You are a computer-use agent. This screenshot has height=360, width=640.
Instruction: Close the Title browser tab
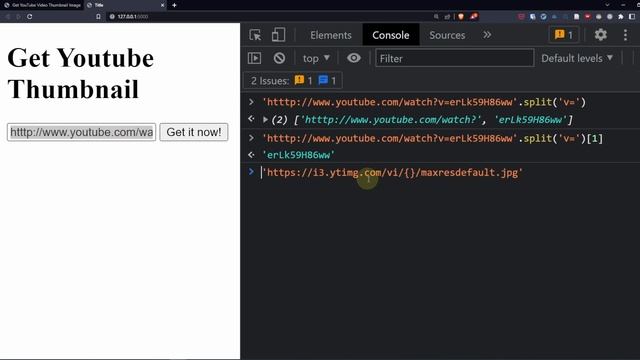162,5
